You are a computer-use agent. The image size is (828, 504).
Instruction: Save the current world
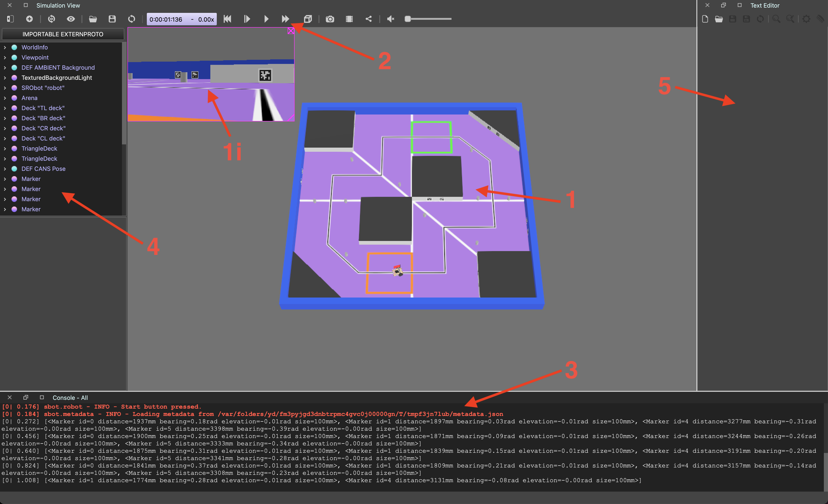[113, 19]
